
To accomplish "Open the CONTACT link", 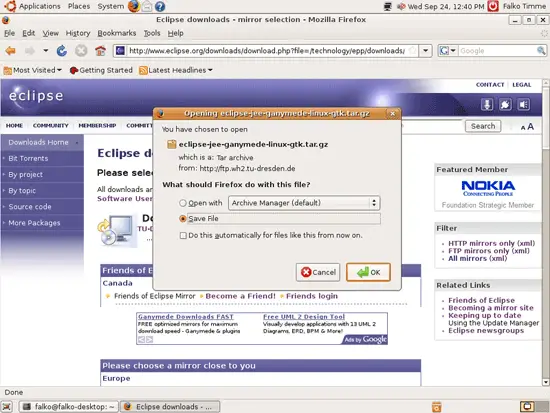I will pyautogui.click(x=490, y=85).
